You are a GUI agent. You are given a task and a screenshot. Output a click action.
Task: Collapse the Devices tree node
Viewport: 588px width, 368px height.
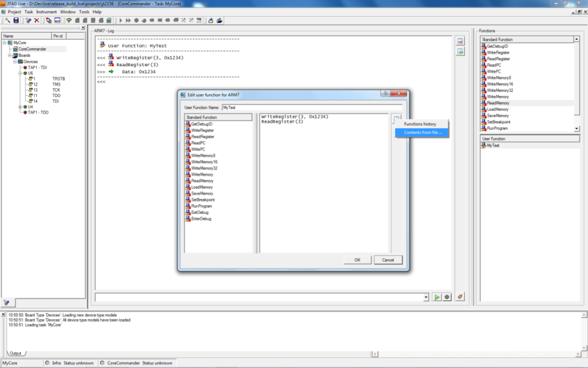15,62
